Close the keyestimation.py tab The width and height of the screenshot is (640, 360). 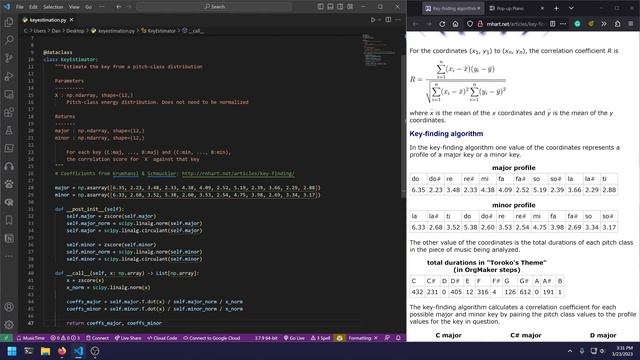tap(71, 20)
